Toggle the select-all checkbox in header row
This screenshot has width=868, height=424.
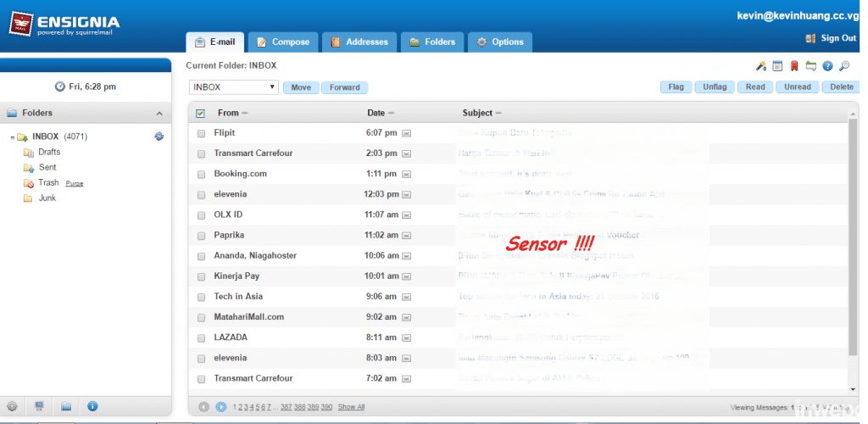tap(200, 113)
